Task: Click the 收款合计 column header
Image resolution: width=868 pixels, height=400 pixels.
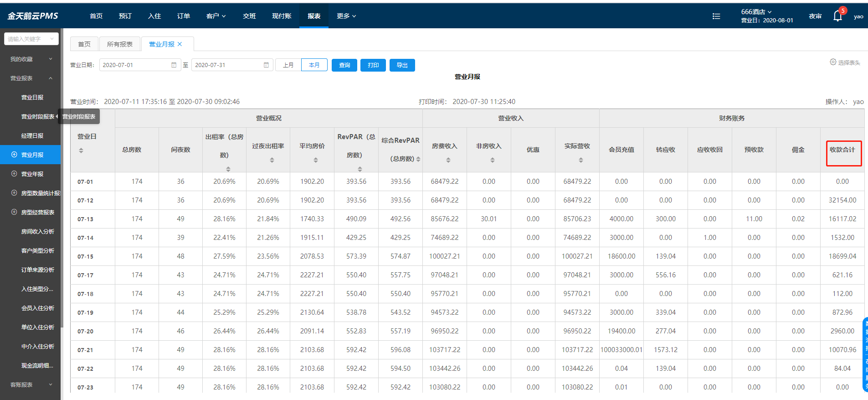Action: tap(842, 150)
